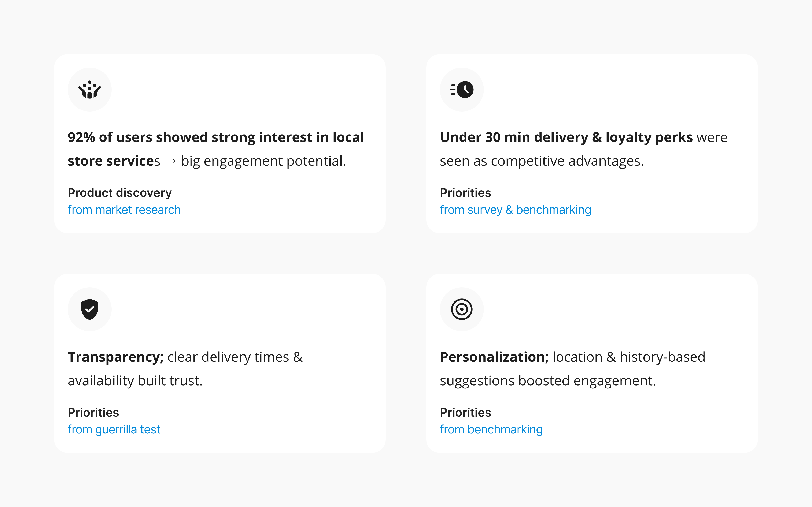Select 'Priorities' label in personalization card
This screenshot has width=812, height=507.
pos(465,412)
